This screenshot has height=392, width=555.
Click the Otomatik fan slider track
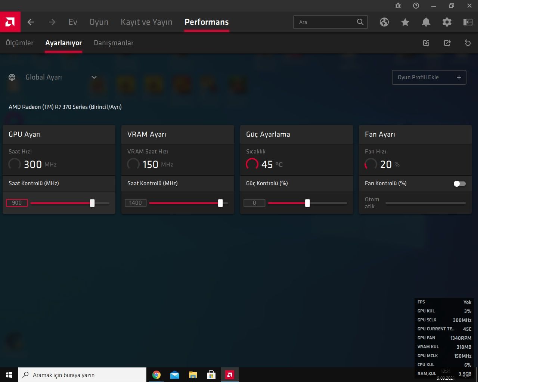point(426,203)
